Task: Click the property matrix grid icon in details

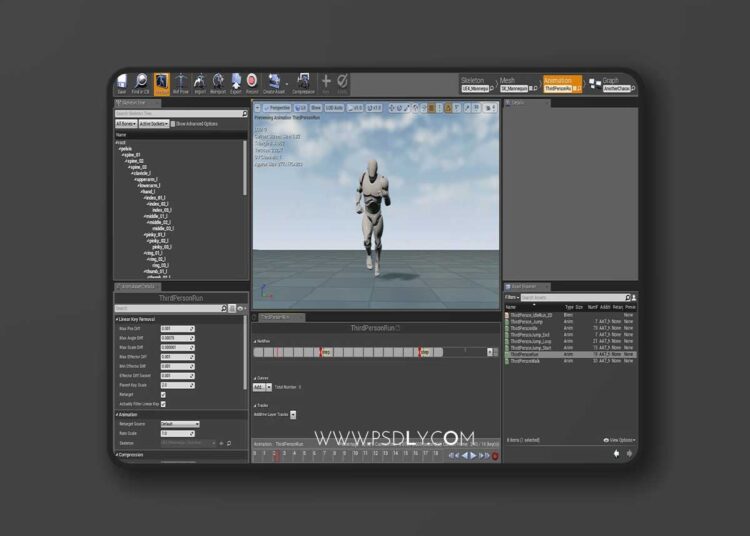Action: click(x=232, y=308)
